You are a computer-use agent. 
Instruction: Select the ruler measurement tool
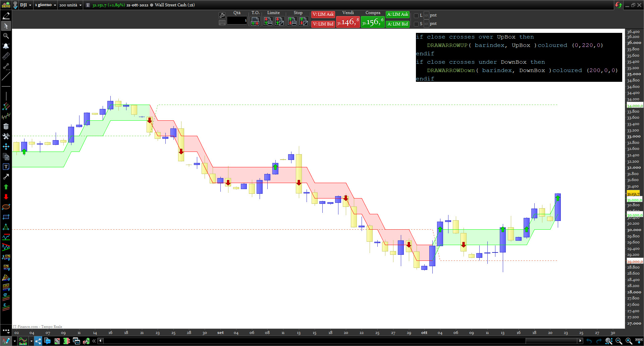click(6, 56)
